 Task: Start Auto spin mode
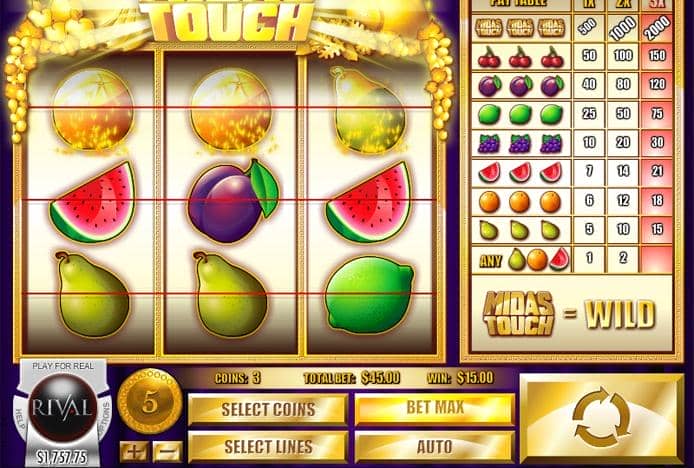tap(435, 447)
